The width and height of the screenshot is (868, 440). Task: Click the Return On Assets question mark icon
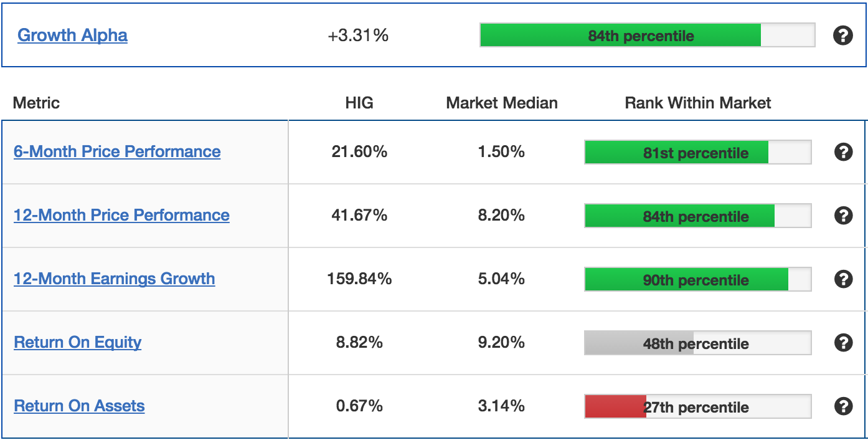tap(842, 406)
